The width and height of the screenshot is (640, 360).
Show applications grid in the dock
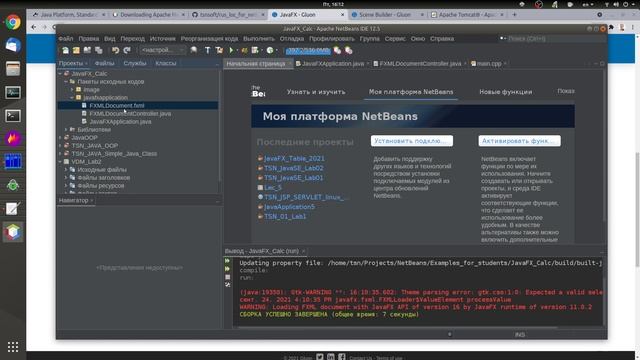(13, 347)
